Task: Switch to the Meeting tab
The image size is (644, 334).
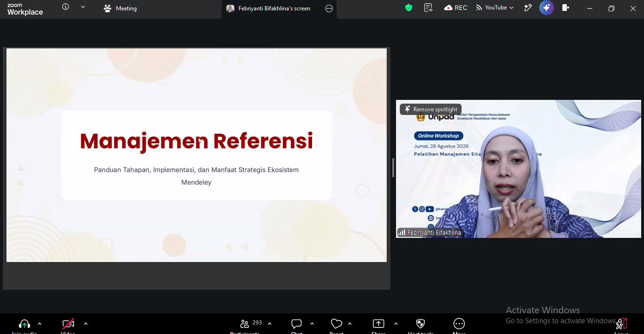Action: tap(120, 8)
